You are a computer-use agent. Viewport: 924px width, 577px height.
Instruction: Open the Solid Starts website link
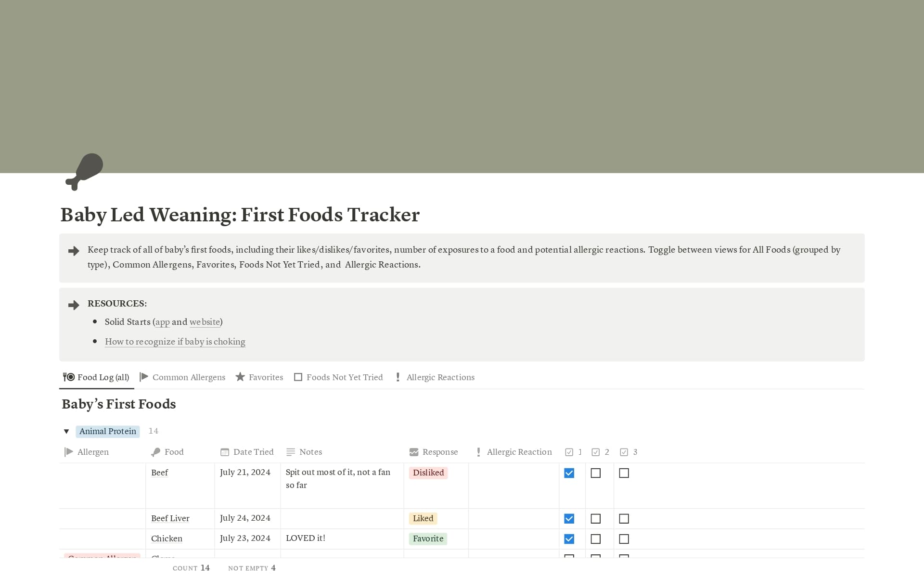click(x=205, y=322)
